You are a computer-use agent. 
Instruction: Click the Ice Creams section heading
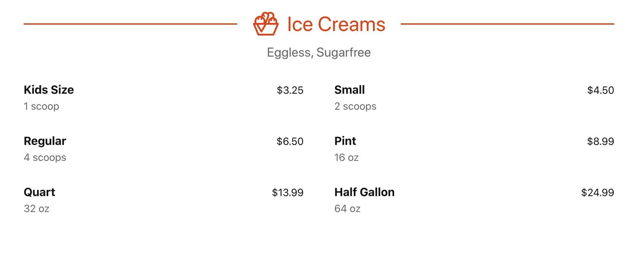tap(336, 24)
